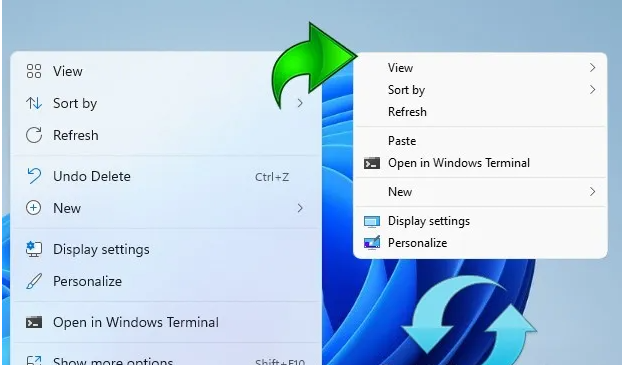Viewport: 623px width, 365px height.
Task: Select Open in Windows Terminal label in classic menu
Action: 459,163
